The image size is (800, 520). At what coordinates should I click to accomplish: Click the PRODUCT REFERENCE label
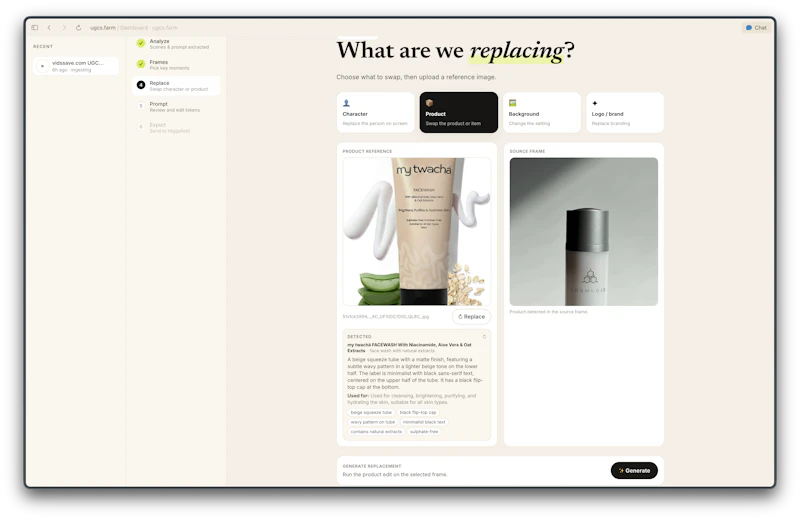coord(367,151)
